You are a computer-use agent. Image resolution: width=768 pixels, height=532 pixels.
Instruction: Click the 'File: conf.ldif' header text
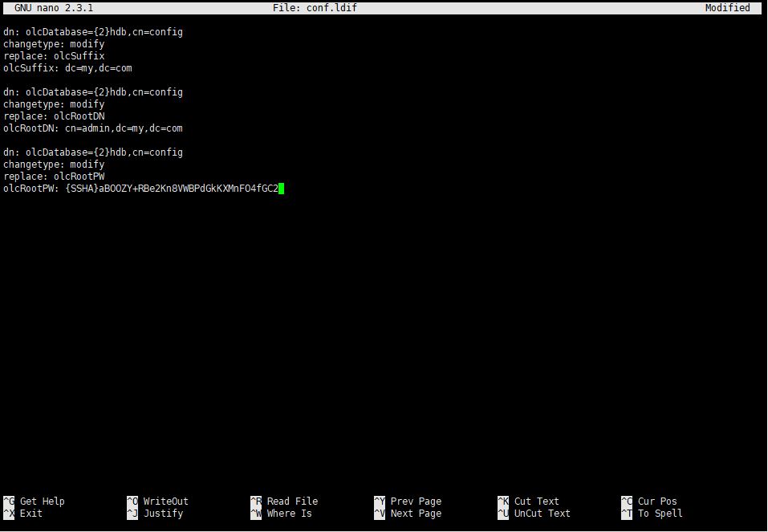coord(315,8)
